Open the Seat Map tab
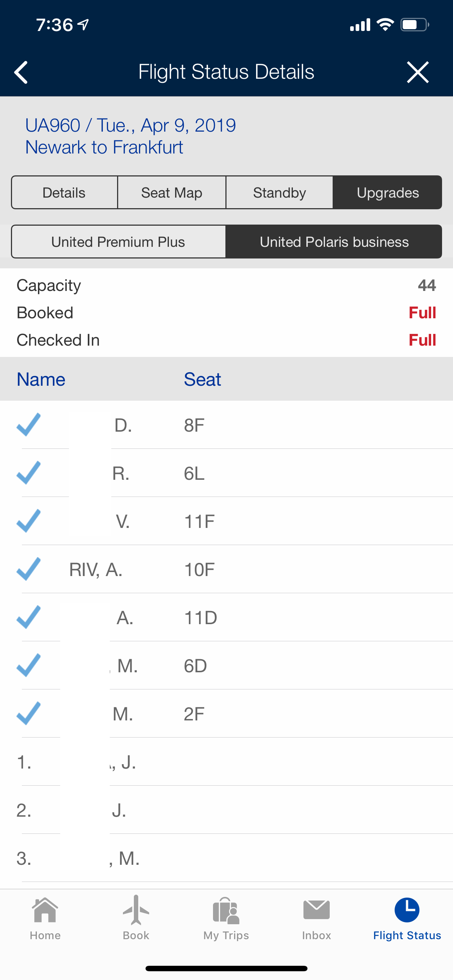The image size is (453, 980). (x=172, y=192)
